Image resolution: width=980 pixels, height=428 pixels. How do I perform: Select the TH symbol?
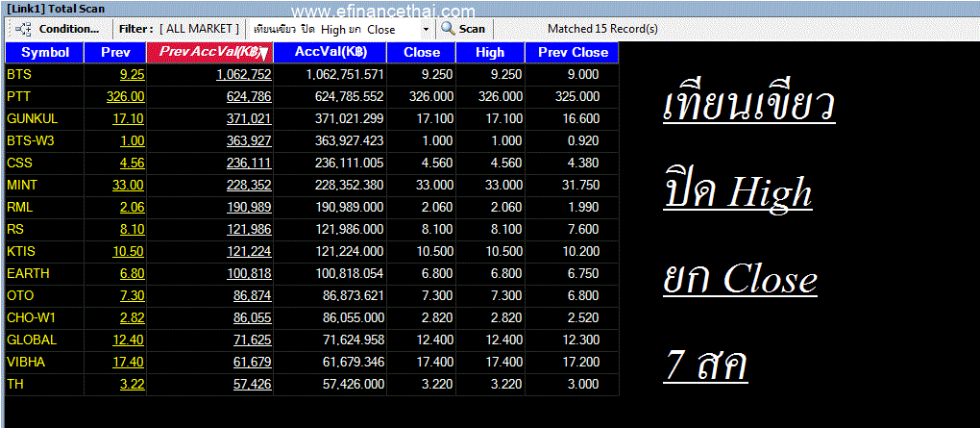15,384
